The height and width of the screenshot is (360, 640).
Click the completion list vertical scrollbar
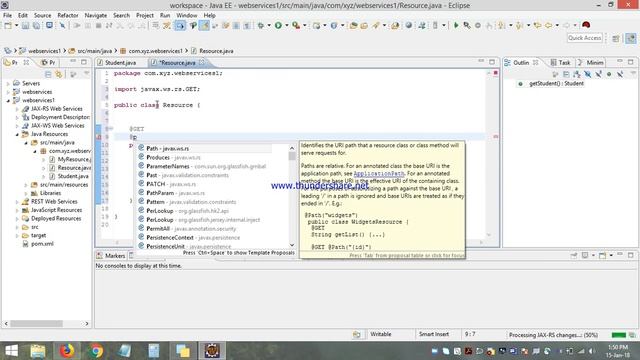pyautogui.click(x=292, y=197)
